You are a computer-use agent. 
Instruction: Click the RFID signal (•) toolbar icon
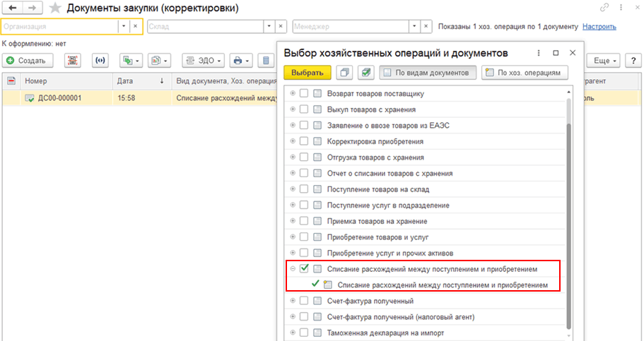coord(100,61)
